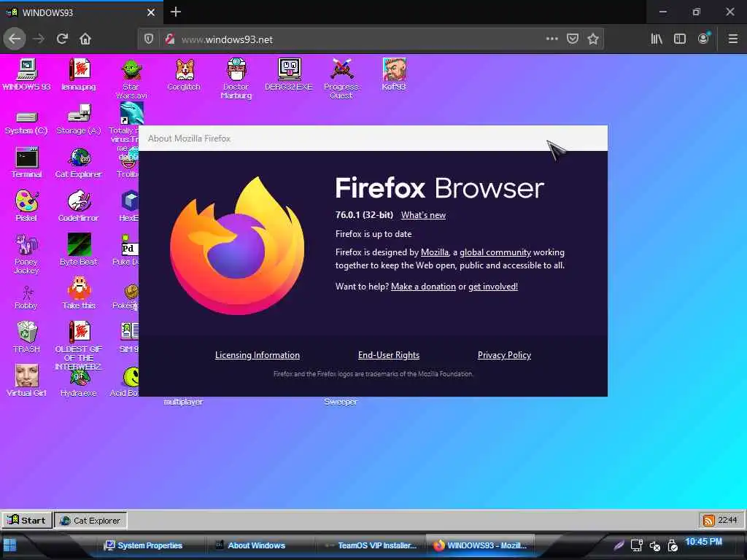The image size is (747, 560).
Task: Open the Windows 93 Start menu
Action: pos(27,520)
